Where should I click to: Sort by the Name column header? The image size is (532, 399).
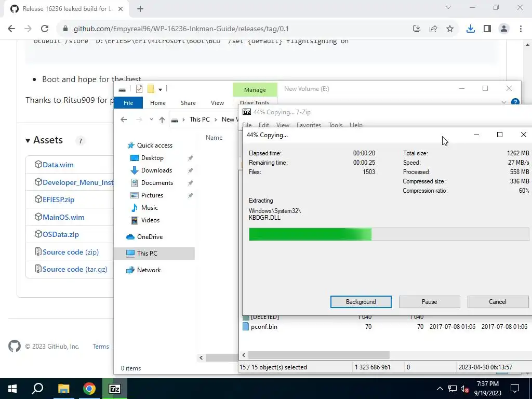(214, 138)
